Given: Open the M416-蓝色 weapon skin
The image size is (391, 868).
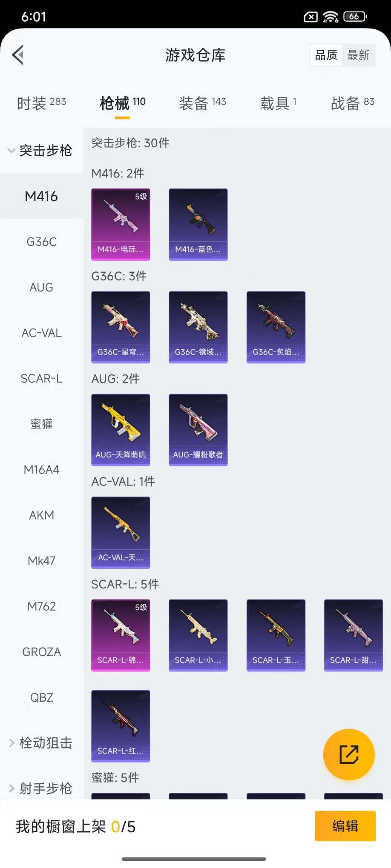Looking at the screenshot, I should tap(198, 224).
